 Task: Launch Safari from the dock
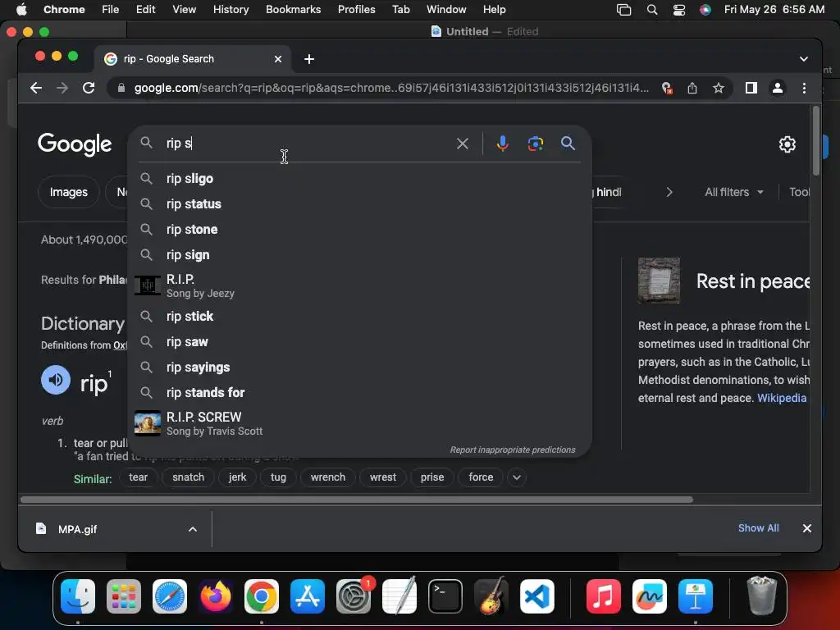point(170,596)
